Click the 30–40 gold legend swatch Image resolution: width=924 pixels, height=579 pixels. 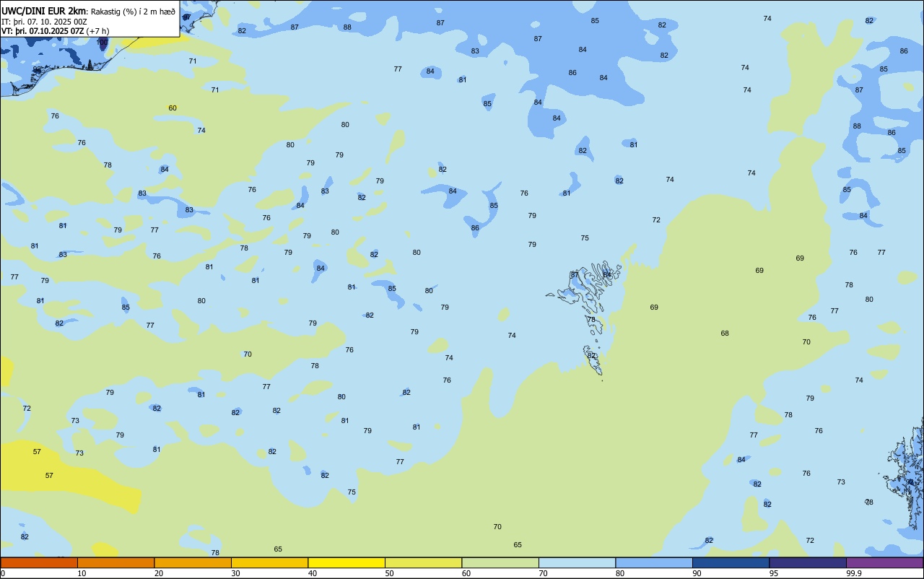tap(269, 562)
